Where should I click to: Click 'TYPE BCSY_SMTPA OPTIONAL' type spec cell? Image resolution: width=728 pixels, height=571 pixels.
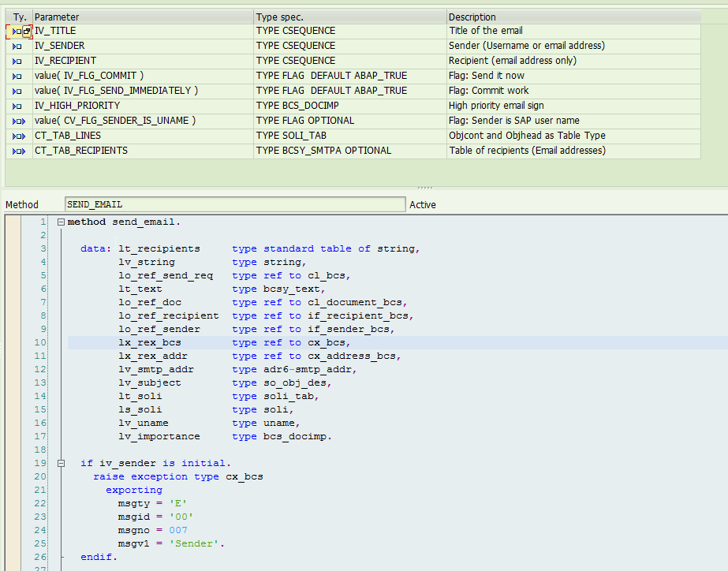(350, 151)
